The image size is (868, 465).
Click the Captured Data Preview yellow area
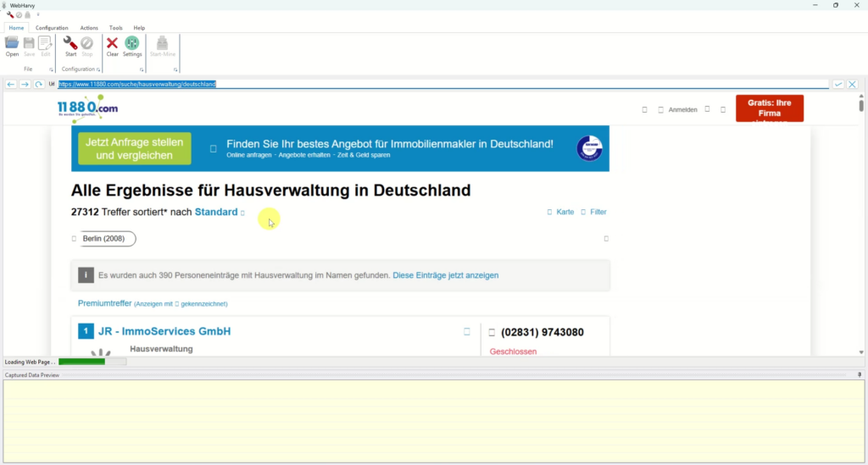pos(433,421)
